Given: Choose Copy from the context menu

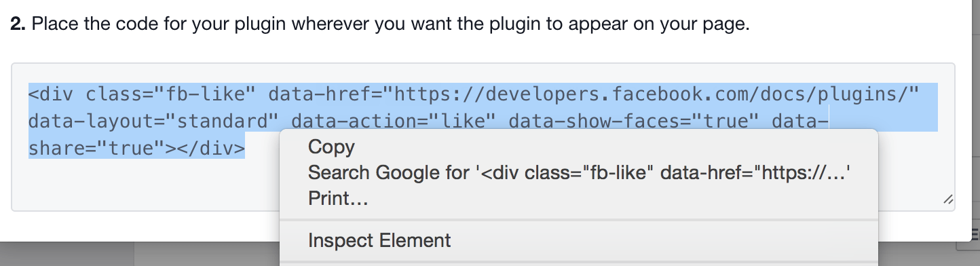Looking at the screenshot, I should pos(331,147).
